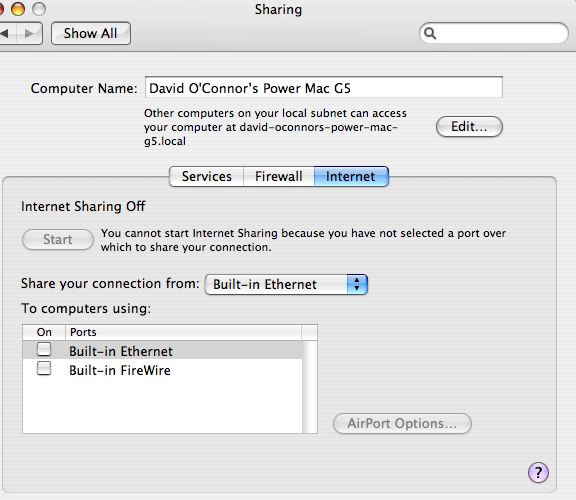Enable the Built-in Ethernet port checkbox

(44, 349)
